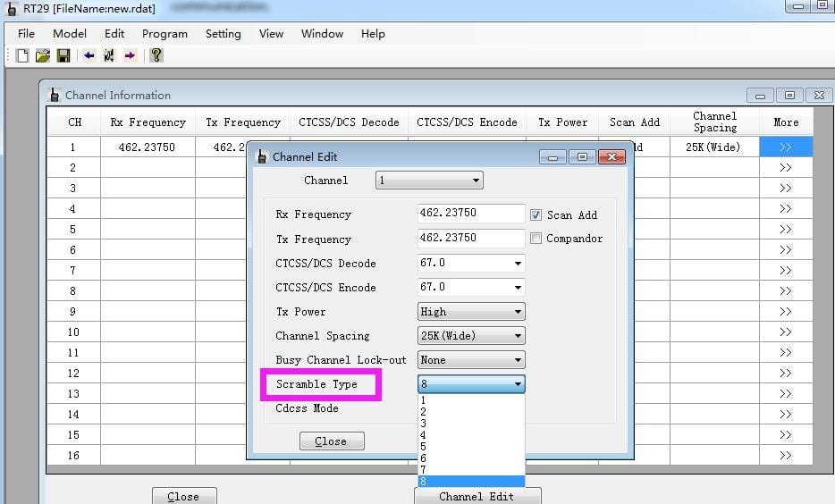Click the Save floppy disk icon
Screen dimensions: 835x504
pos(63,55)
